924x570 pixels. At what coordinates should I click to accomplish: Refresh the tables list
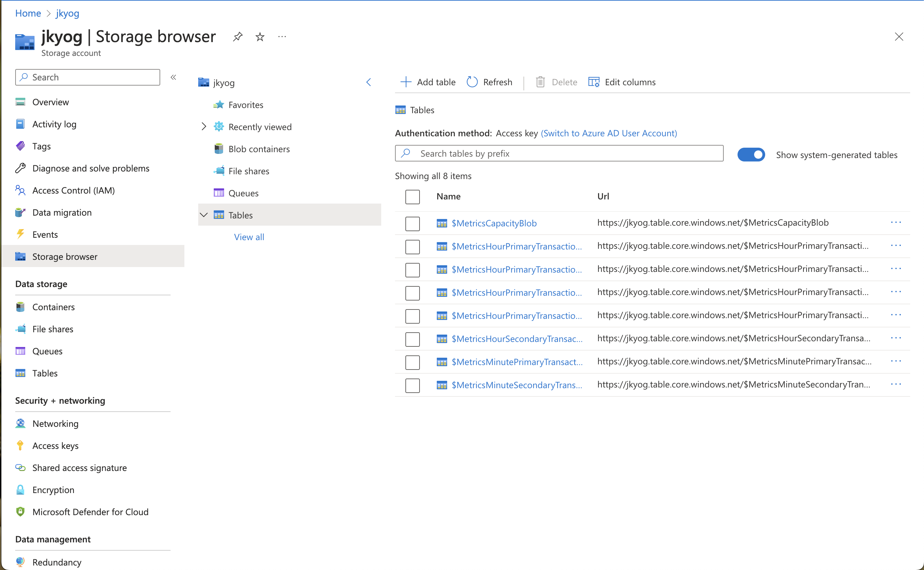tap(489, 82)
